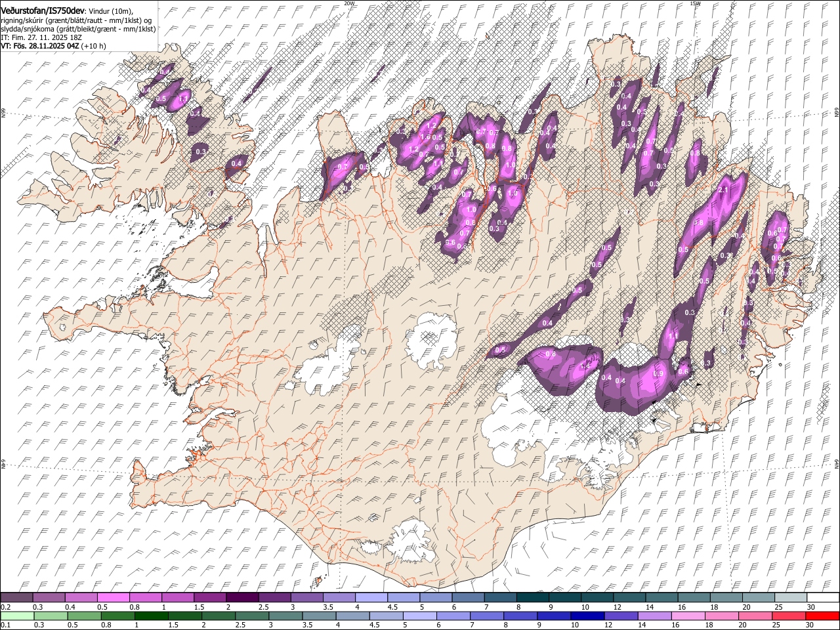The height and width of the screenshot is (630, 840).
Task: Pick the deep navy 10 rain legend swatch
Action: click(x=587, y=616)
